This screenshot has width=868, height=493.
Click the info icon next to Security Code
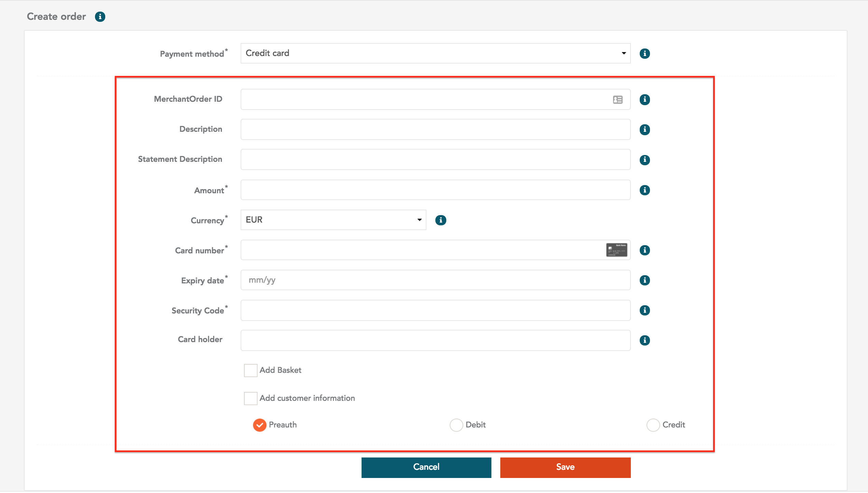coord(645,310)
